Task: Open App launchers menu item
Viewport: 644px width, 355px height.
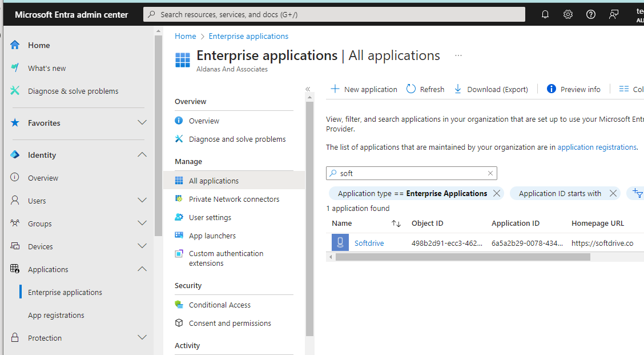Action: pos(212,236)
